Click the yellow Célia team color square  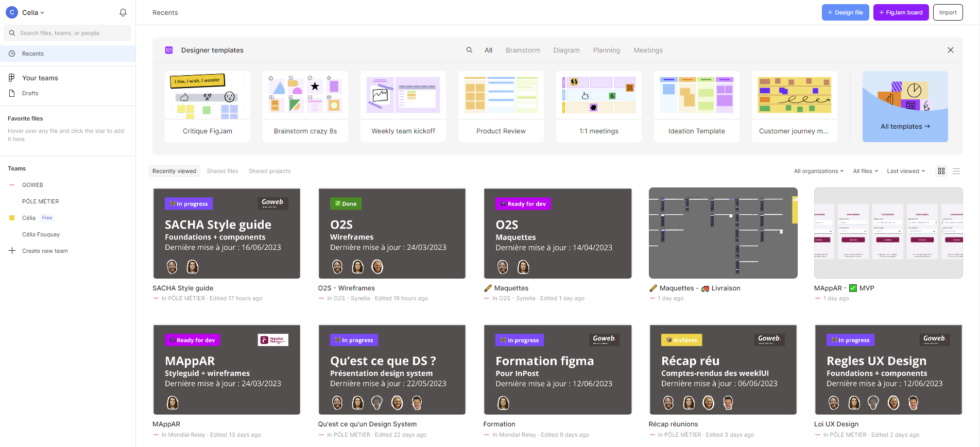tap(12, 218)
